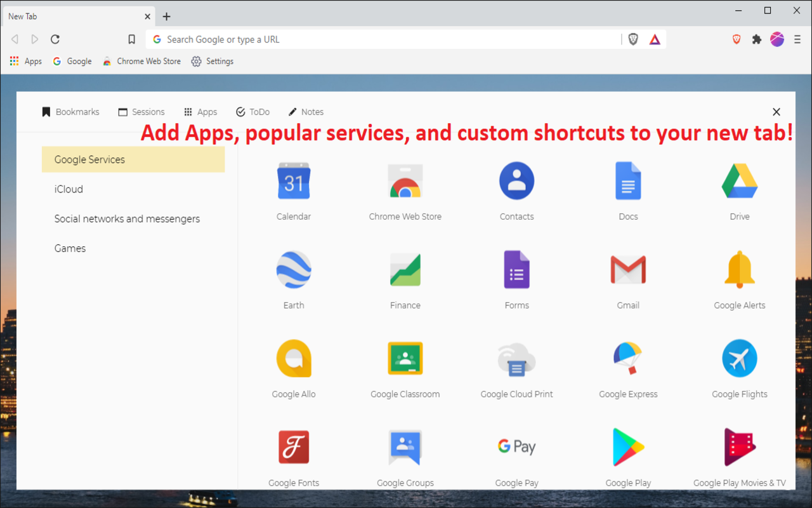Viewport: 812px width, 508px height.
Task: Click the bookmark page icon
Action: click(131, 39)
